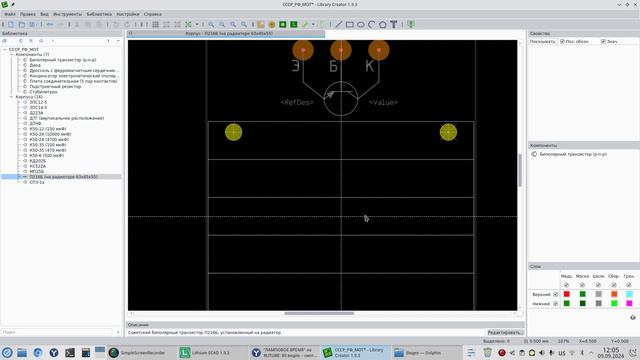Select the 'КД202Б' package in the tree
This screenshot has width=640, height=360.
pos(38,161)
